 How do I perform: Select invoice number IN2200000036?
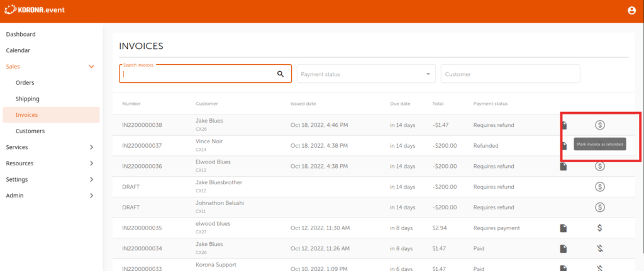[142, 166]
